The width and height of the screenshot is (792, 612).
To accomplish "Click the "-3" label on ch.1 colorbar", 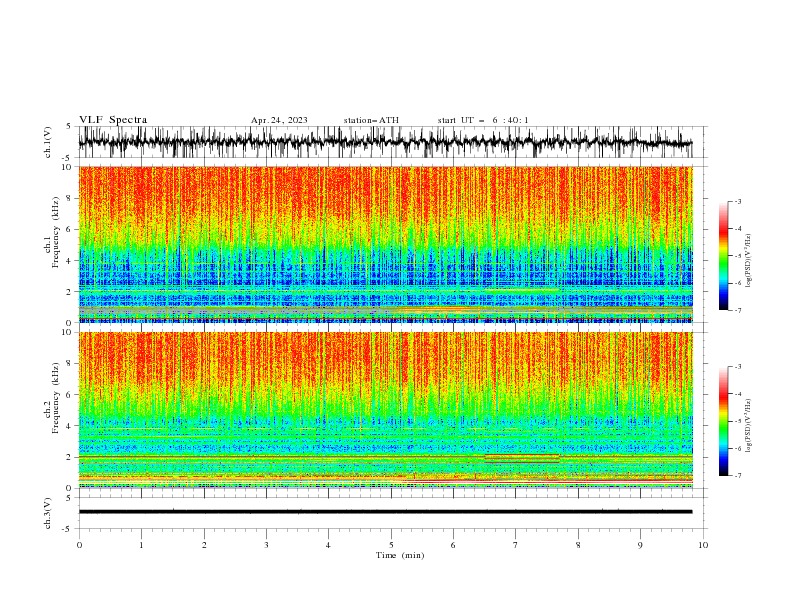I will pyautogui.click(x=737, y=201).
